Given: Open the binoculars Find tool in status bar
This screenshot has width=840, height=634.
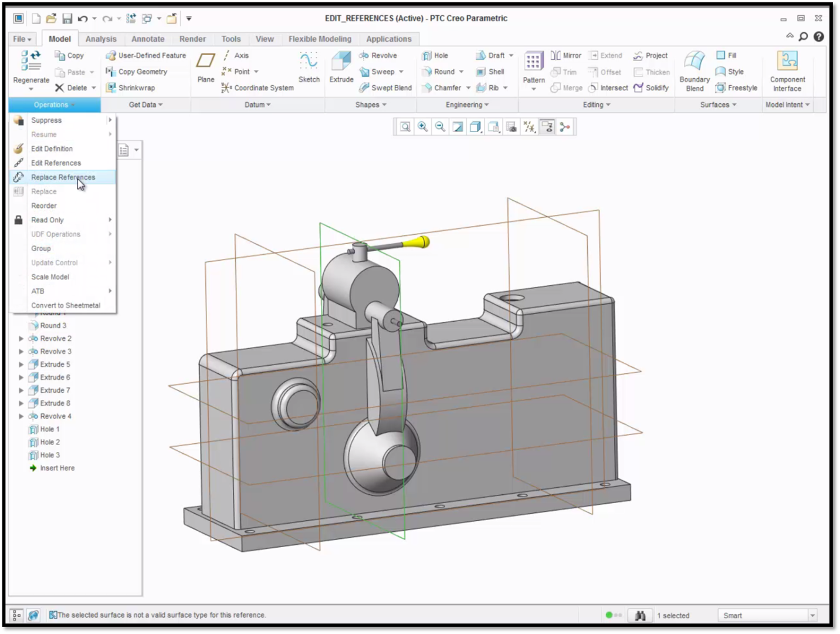Looking at the screenshot, I should point(640,615).
